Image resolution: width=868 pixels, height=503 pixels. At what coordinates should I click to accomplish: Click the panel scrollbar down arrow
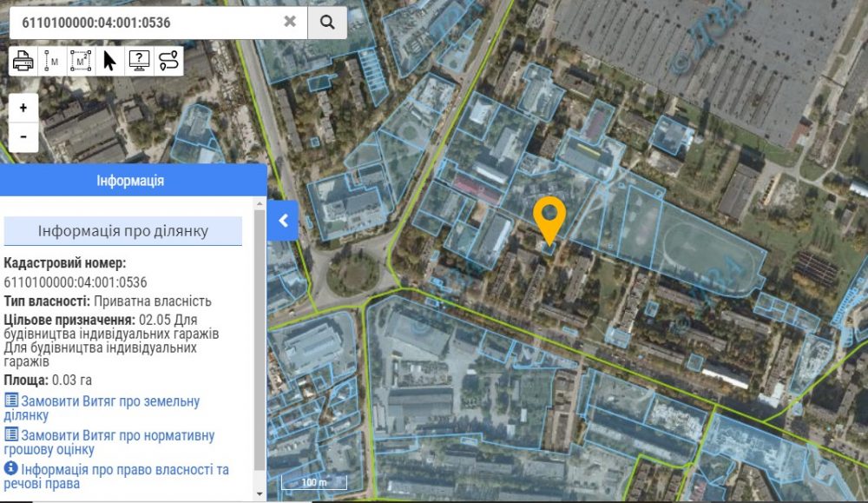[x=260, y=493]
